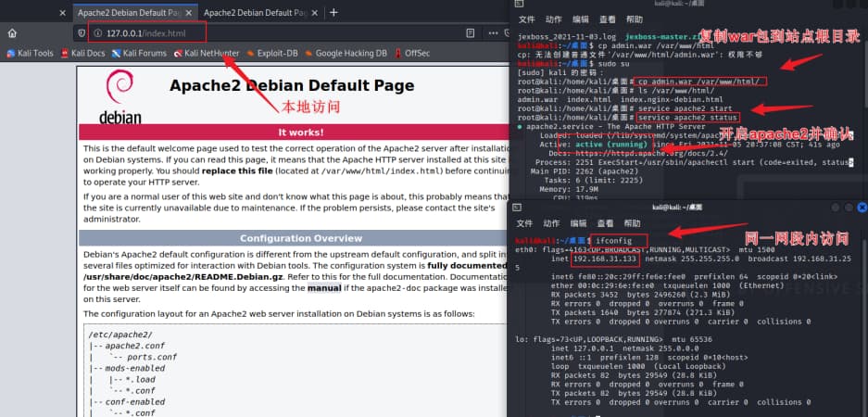Image resolution: width=868 pixels, height=417 pixels.
Task: Open the Google Hacking DB bookmark
Action: pyautogui.click(x=346, y=53)
